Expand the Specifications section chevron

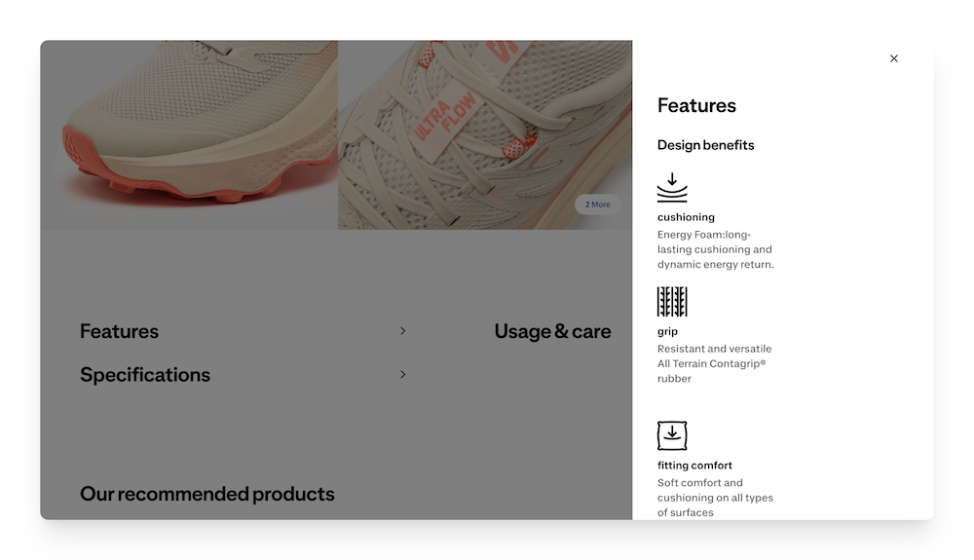coord(402,374)
